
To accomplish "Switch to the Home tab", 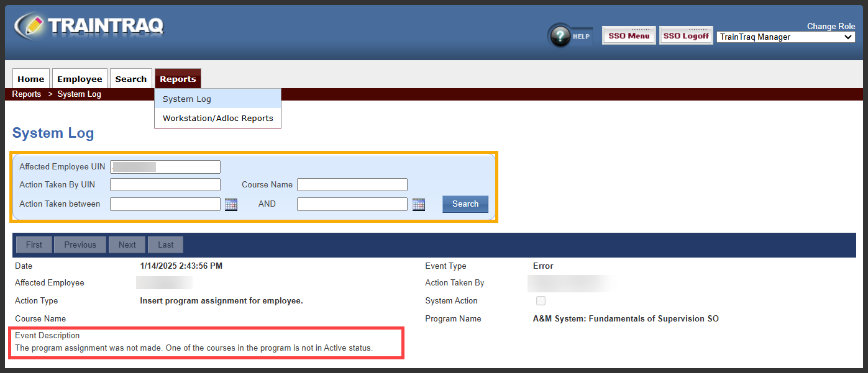I will tap(30, 79).
